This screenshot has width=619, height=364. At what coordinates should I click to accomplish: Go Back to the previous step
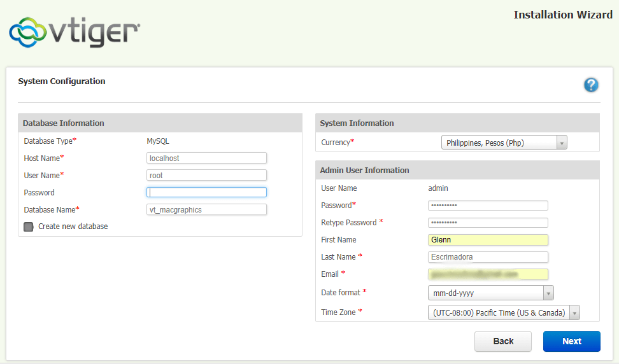pos(503,341)
